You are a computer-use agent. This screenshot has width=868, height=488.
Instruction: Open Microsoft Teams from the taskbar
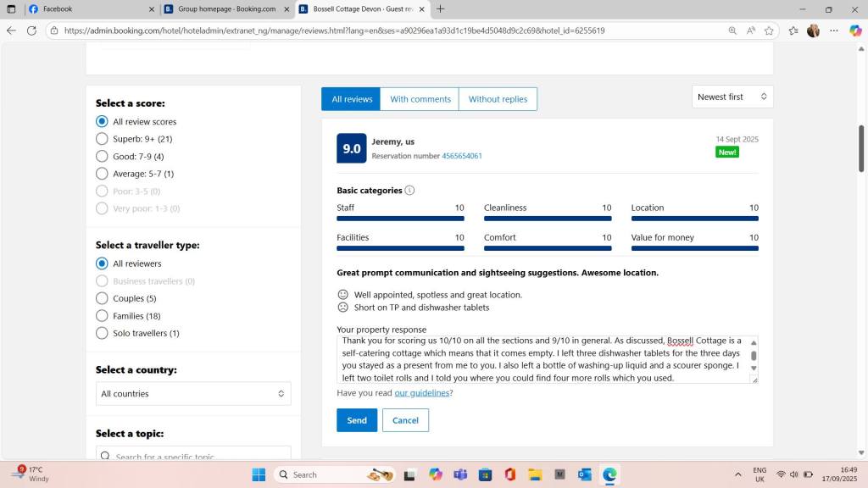[459, 474]
